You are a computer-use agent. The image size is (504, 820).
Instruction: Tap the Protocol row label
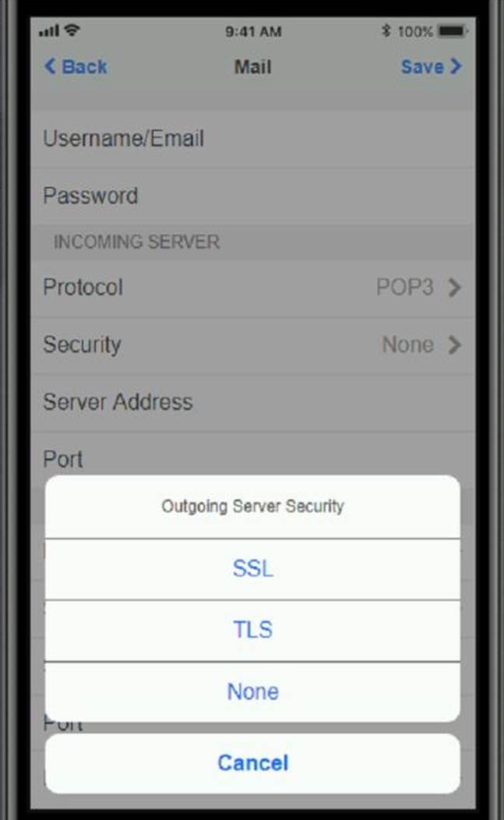pos(83,287)
